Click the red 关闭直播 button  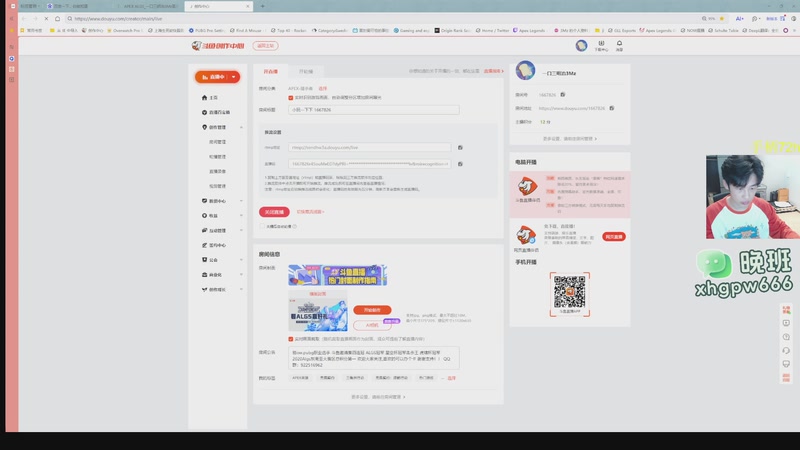274,212
